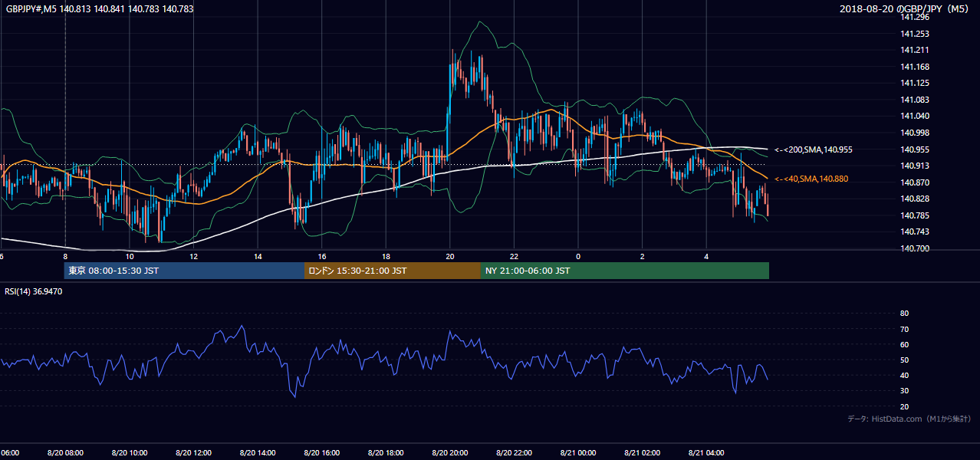The height and width of the screenshot is (460, 980).
Task: Click price axis value 140.743
Action: (x=915, y=232)
